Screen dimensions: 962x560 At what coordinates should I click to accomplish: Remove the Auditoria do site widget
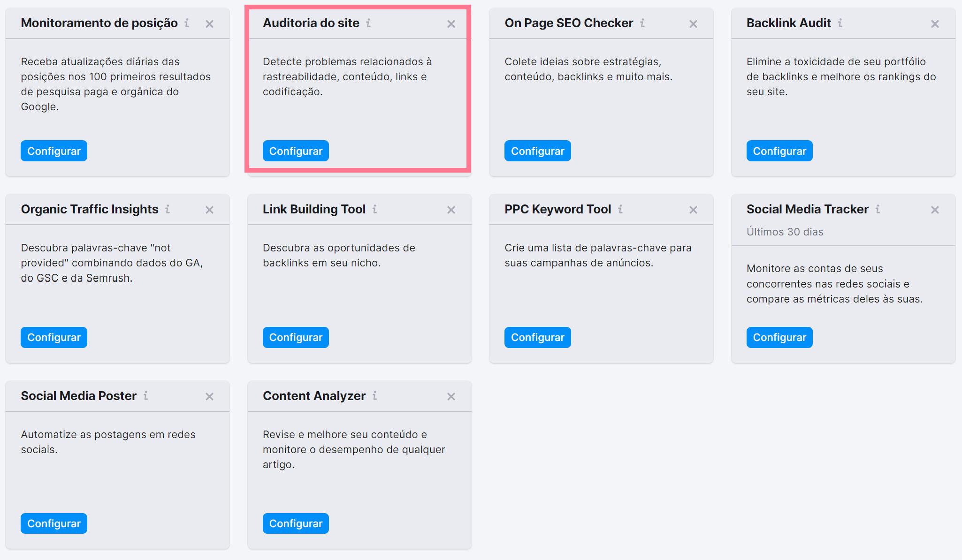451,23
